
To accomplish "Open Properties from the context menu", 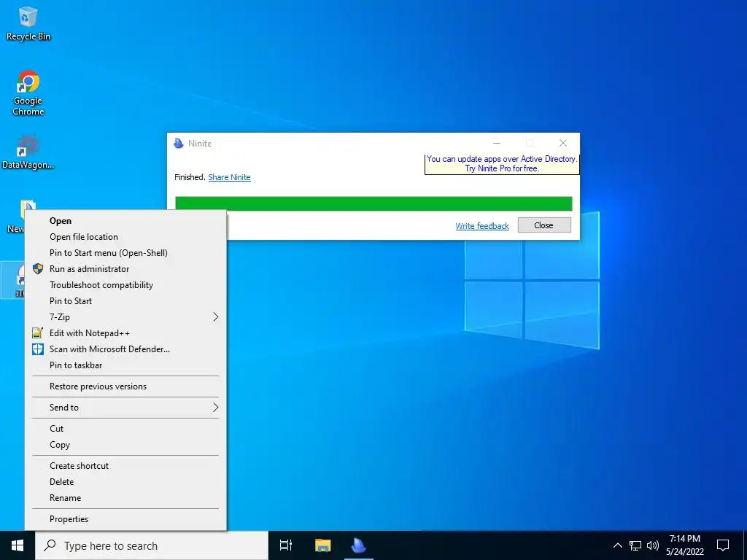I will point(125,519).
